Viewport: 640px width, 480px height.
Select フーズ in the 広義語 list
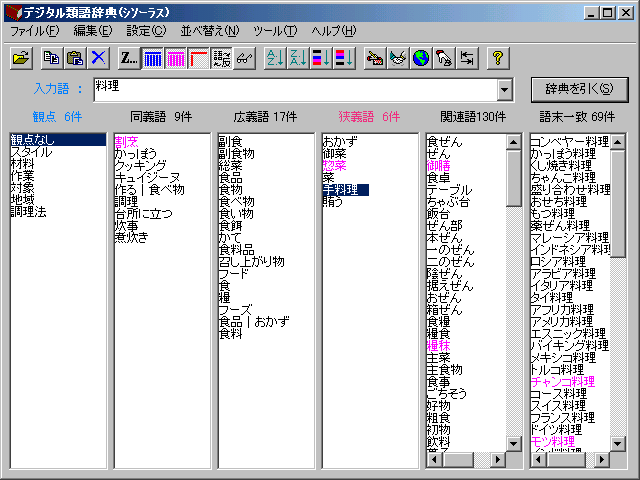coord(236,309)
